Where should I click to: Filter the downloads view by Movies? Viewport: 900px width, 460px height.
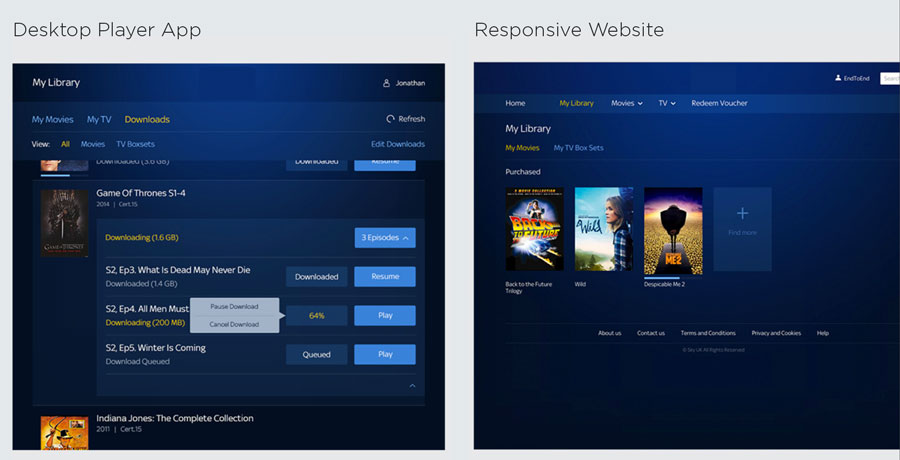(92, 144)
